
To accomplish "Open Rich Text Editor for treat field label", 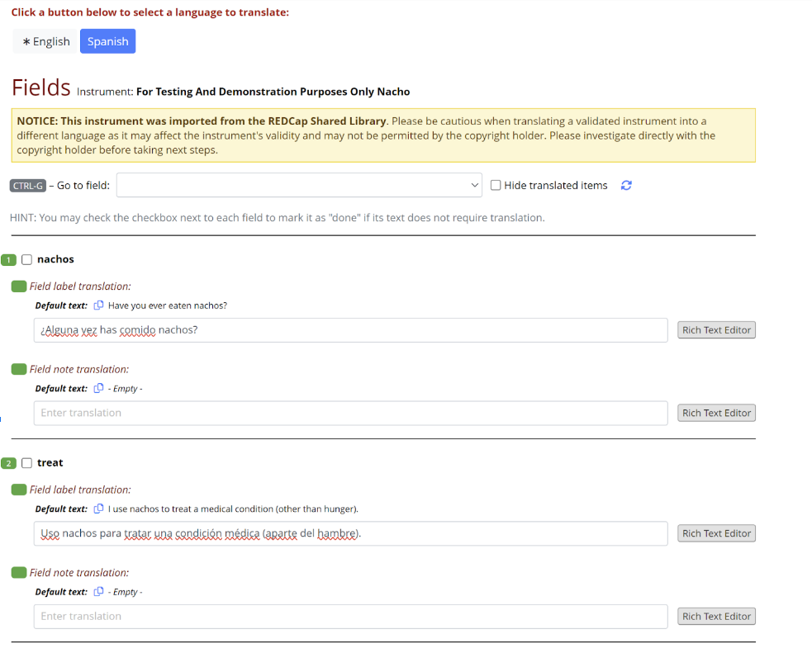I will (x=716, y=533).
